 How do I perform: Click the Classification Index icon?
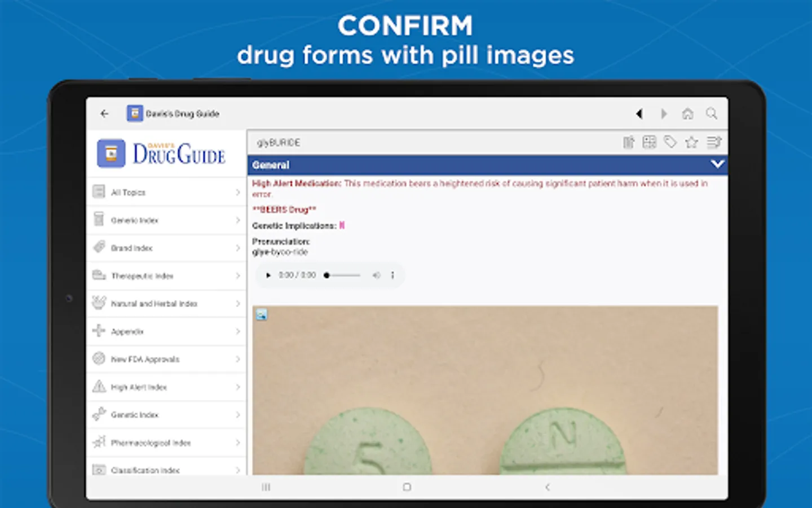[x=99, y=469]
